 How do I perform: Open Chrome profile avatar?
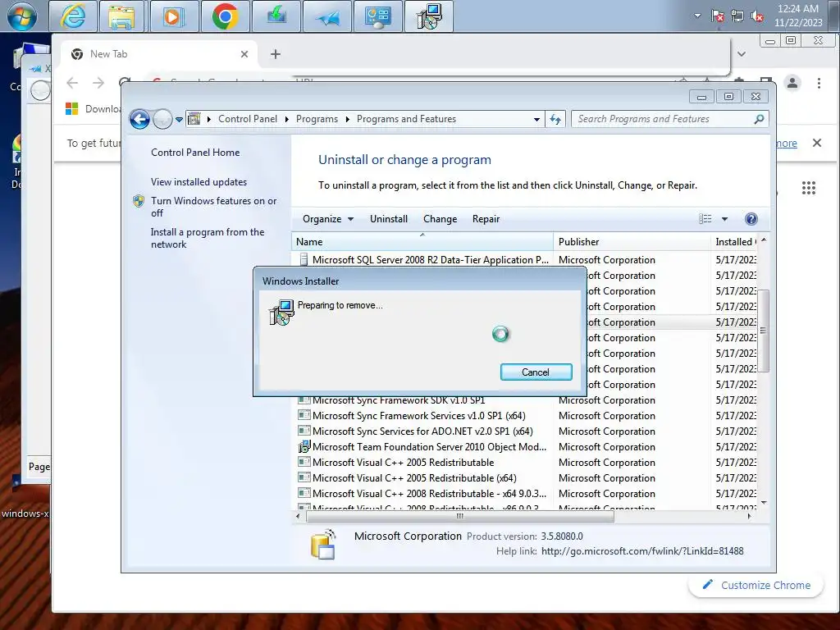pos(792,83)
